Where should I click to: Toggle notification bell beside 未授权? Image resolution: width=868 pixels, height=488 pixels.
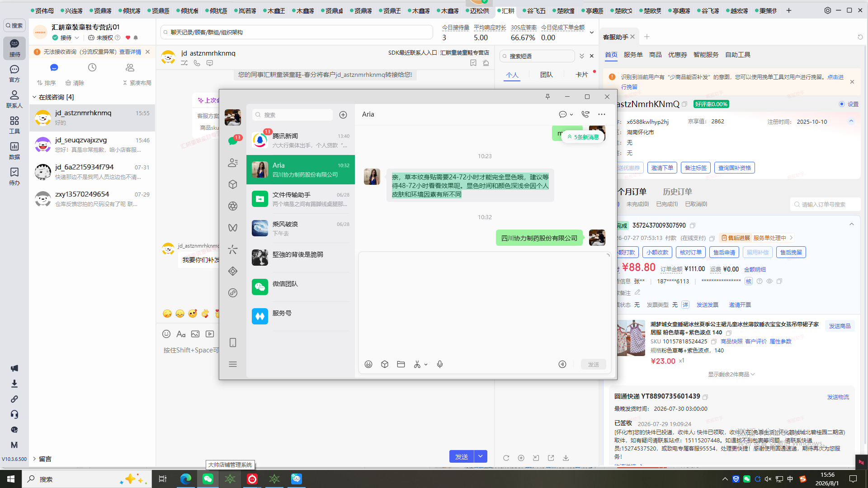[136, 38]
